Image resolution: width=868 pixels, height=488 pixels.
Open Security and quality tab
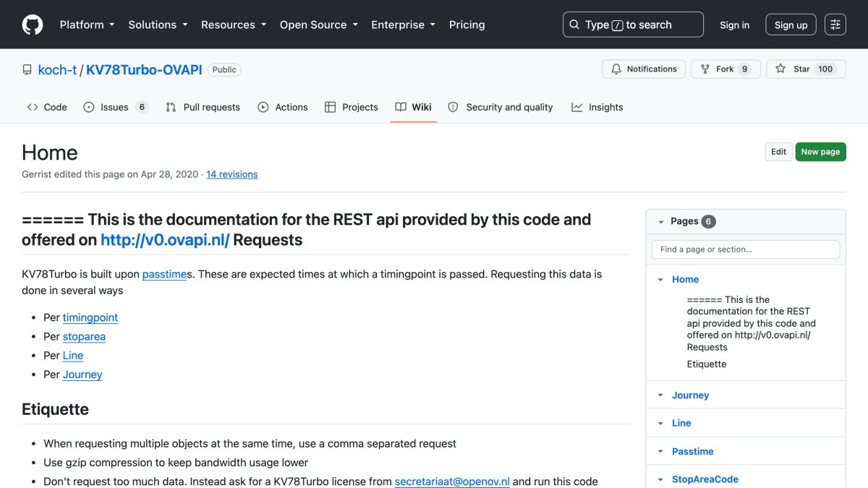pyautogui.click(x=501, y=107)
